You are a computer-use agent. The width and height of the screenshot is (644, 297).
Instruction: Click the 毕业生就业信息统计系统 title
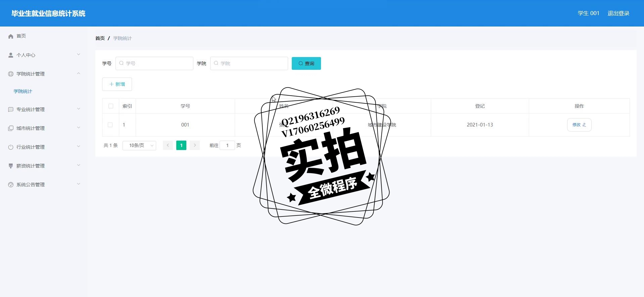tap(48, 13)
